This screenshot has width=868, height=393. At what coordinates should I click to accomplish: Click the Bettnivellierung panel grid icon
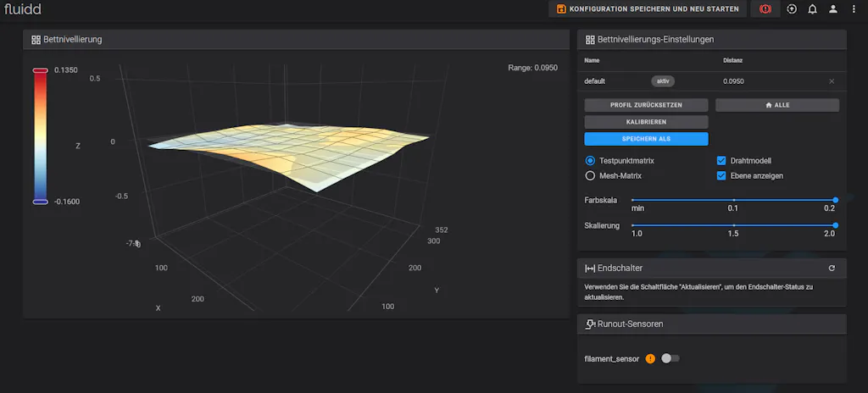click(36, 40)
